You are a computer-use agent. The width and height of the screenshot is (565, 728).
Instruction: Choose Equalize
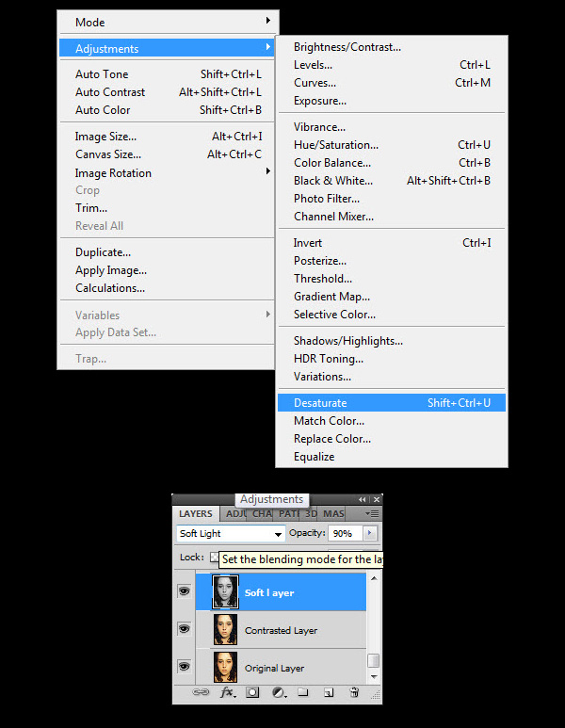392,457
